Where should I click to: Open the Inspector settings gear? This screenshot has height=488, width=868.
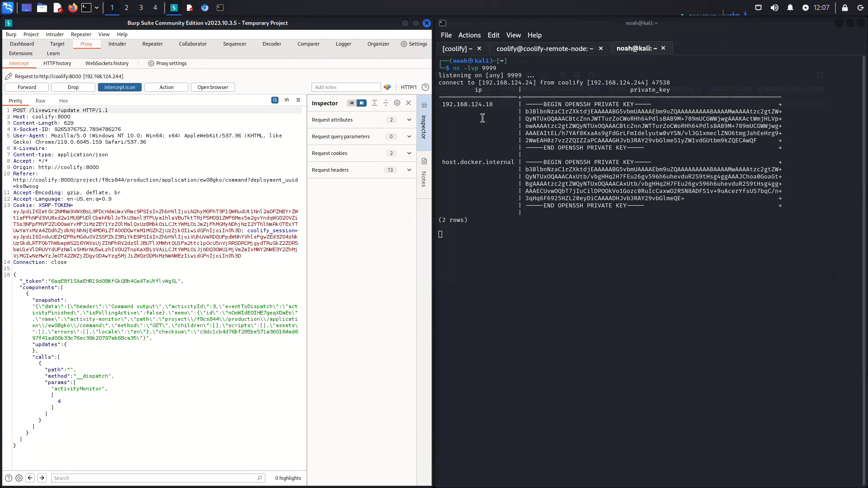[397, 103]
